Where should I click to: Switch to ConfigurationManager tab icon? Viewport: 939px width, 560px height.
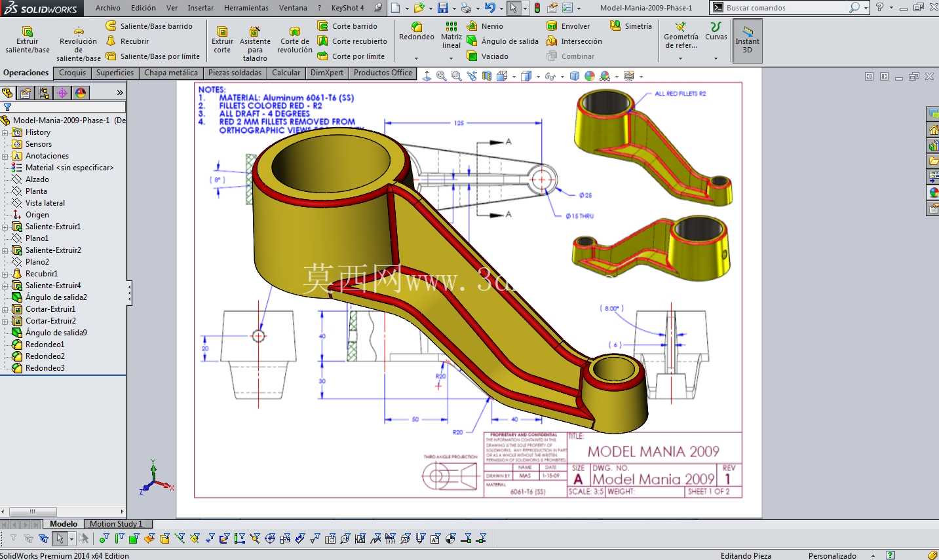[44, 93]
